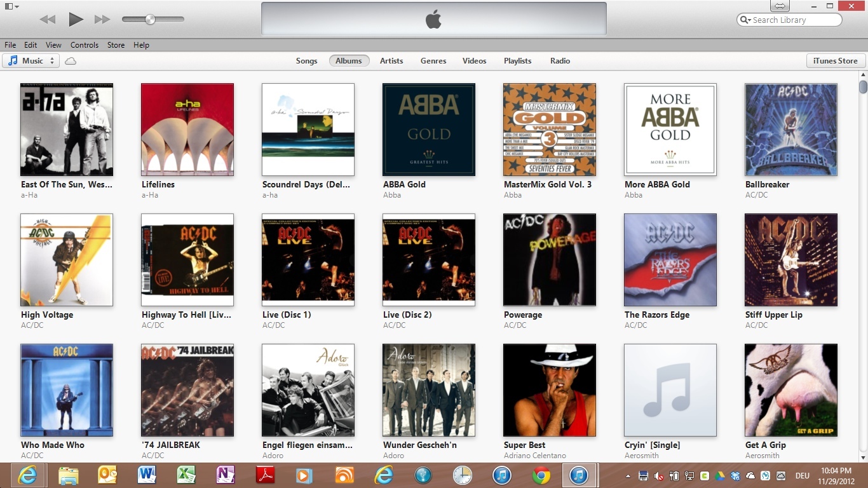Open the Dropbox tray icon

click(x=735, y=476)
